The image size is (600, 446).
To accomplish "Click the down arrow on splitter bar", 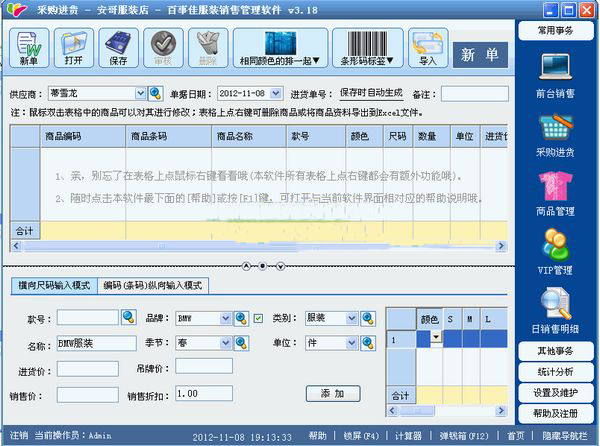I will coord(280,266).
